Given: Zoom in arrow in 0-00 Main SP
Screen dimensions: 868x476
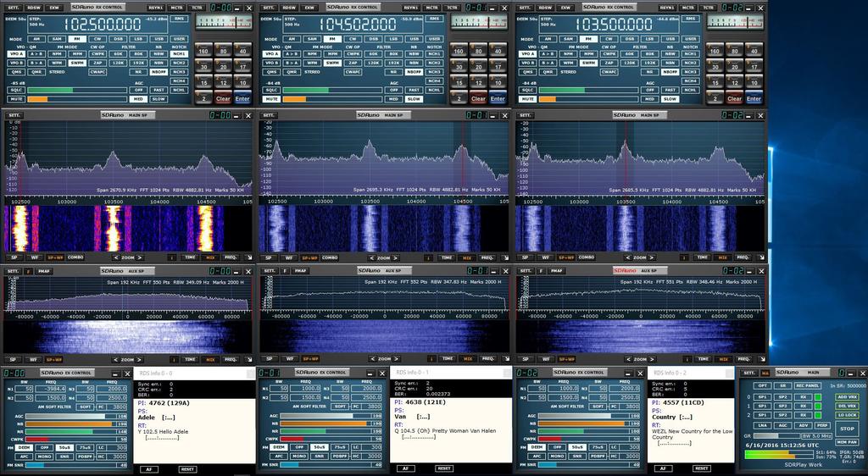Looking at the screenshot, I should click(x=140, y=257).
